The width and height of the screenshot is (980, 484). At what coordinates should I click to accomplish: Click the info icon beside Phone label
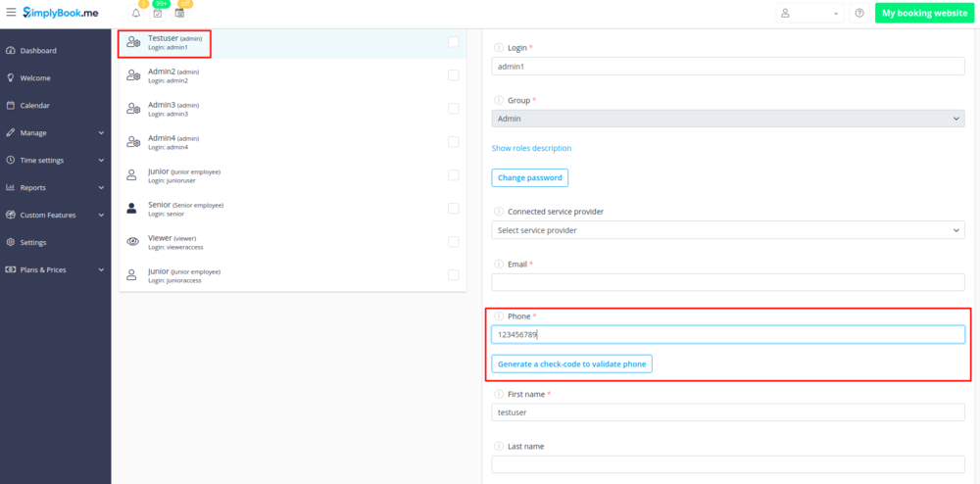[x=498, y=316]
